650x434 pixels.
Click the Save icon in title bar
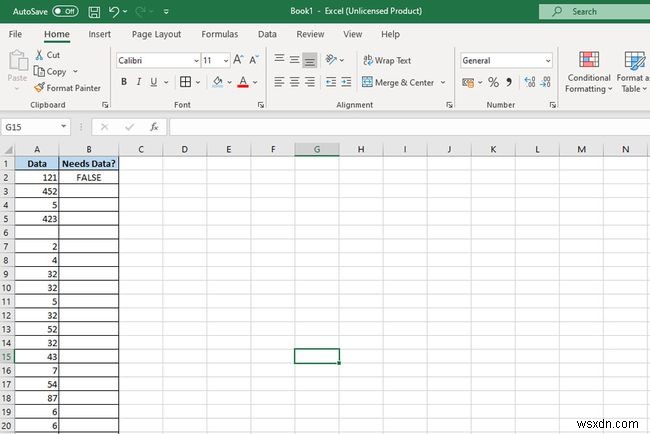[x=94, y=12]
